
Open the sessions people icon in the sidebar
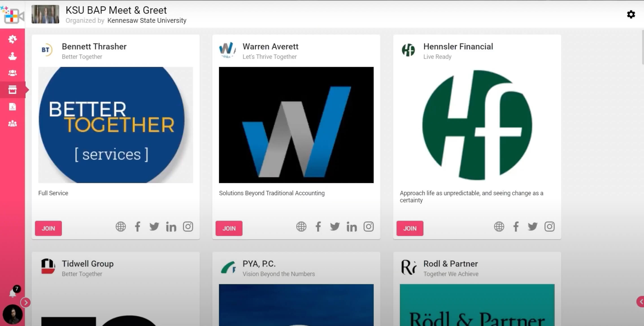pos(13,73)
